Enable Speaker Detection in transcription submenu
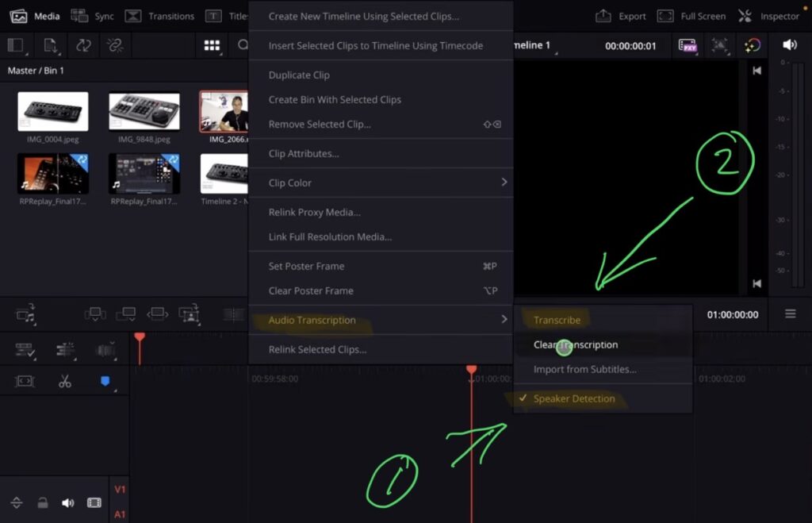Screen dimensions: 812x523 click(x=574, y=398)
